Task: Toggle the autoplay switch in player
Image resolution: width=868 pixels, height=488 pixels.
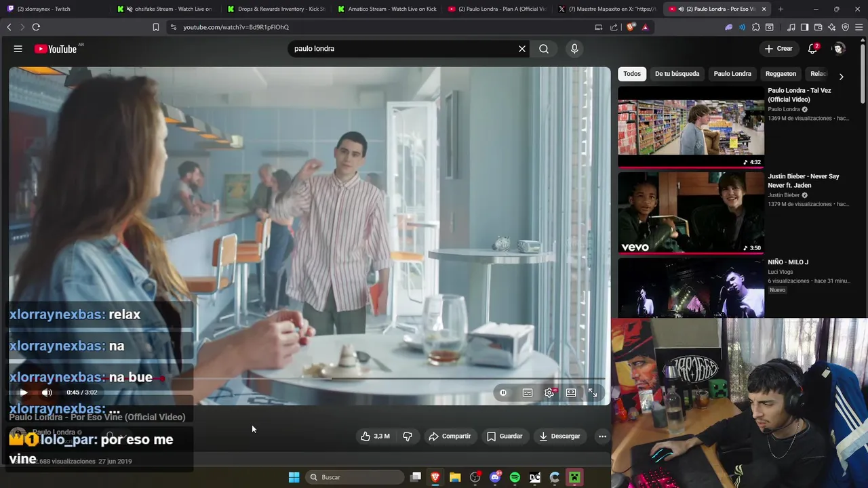Action: [x=503, y=392]
